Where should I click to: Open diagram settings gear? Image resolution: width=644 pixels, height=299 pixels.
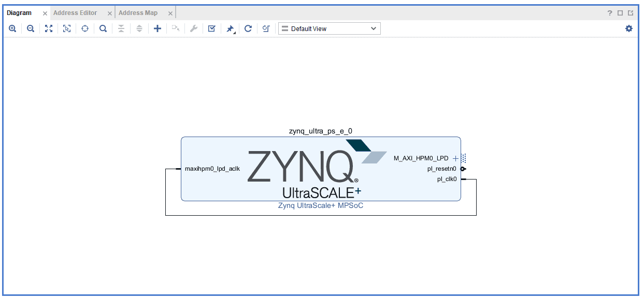pyautogui.click(x=629, y=29)
